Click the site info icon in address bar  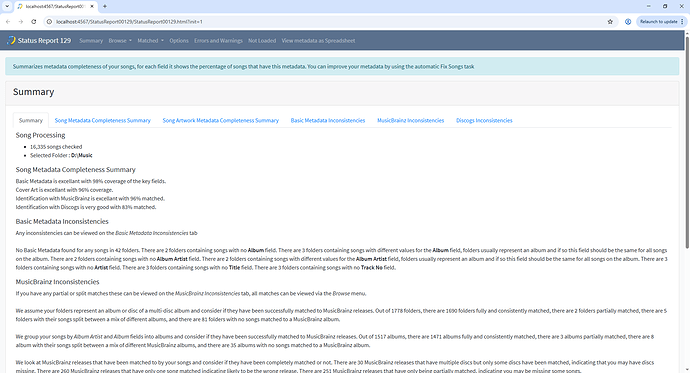click(49, 22)
